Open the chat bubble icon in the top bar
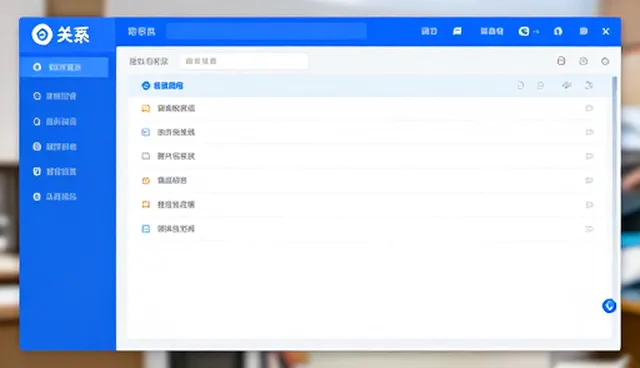The image size is (640, 368). 457,31
